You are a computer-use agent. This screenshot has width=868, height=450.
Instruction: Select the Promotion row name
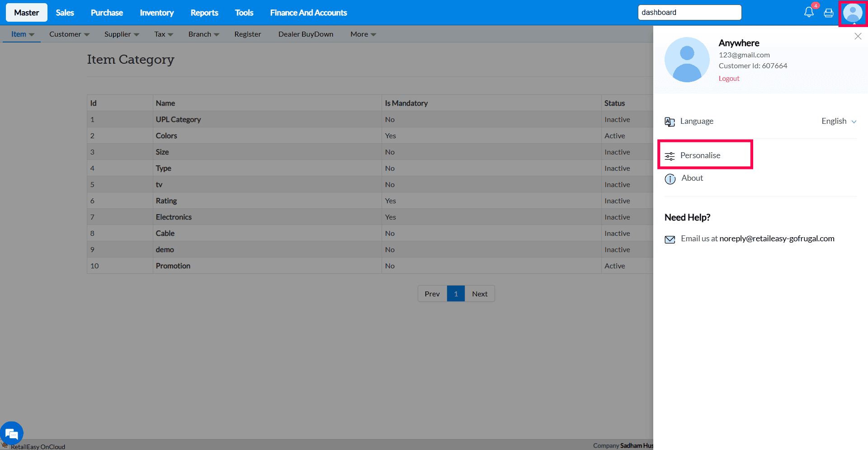[x=173, y=266]
